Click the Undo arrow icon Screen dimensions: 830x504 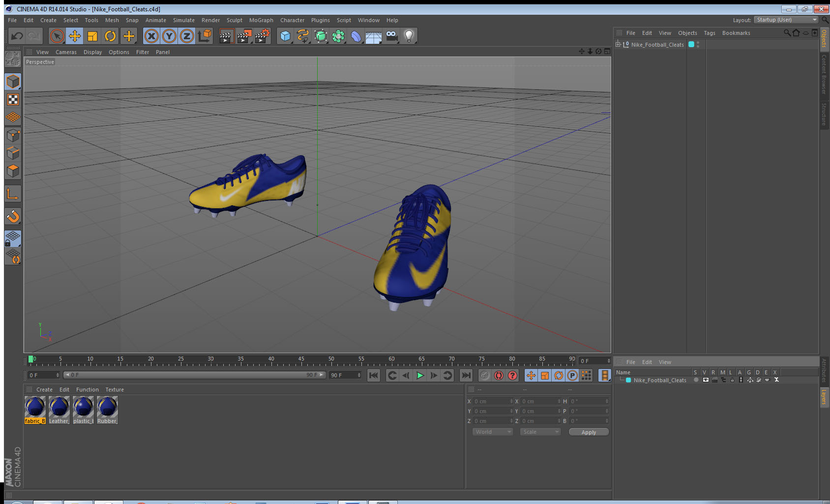17,36
